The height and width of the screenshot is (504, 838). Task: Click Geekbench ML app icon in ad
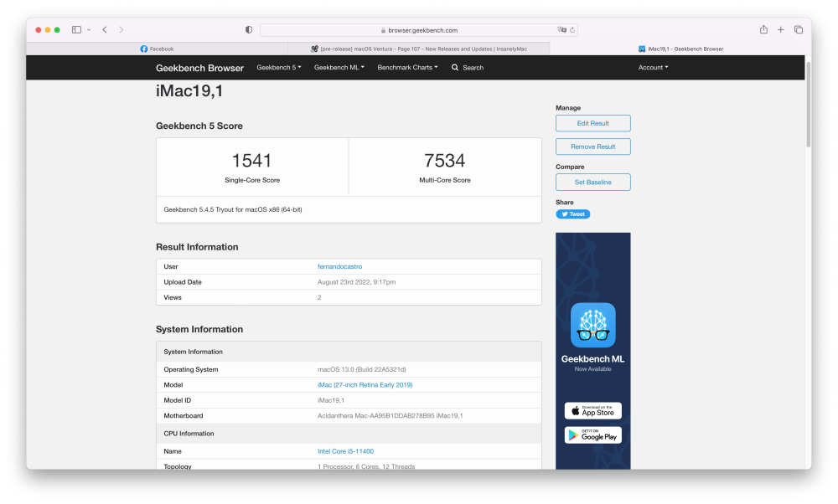coord(592,325)
